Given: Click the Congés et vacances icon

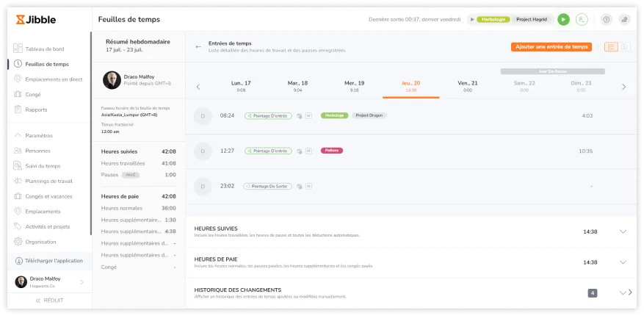Looking at the screenshot, I should [18, 196].
